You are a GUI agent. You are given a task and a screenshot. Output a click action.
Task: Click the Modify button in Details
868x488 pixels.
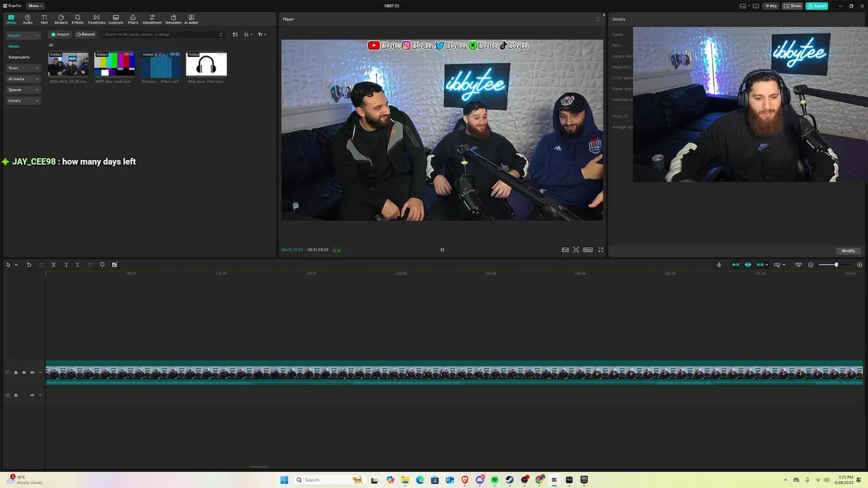848,251
